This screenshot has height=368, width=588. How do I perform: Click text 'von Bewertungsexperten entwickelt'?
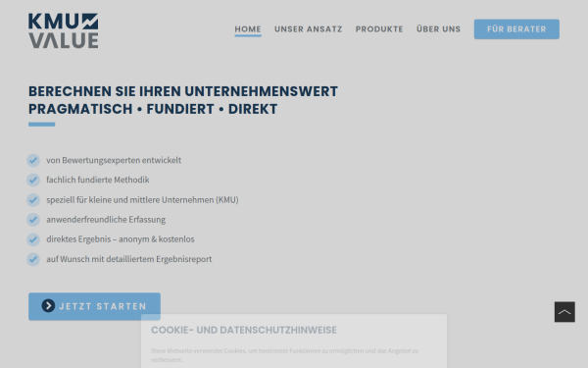click(114, 160)
